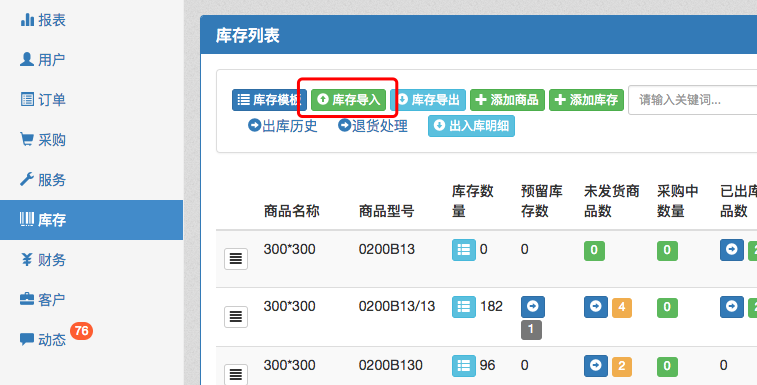The height and width of the screenshot is (385, 757).
Task: Open 退货处理 returns processing link
Action: point(373,126)
